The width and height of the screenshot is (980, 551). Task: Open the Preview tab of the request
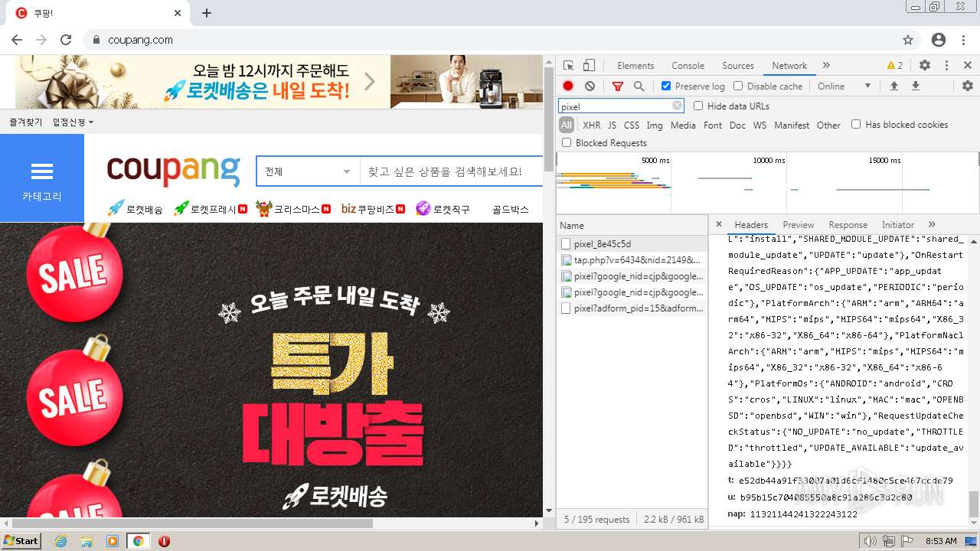click(x=799, y=224)
